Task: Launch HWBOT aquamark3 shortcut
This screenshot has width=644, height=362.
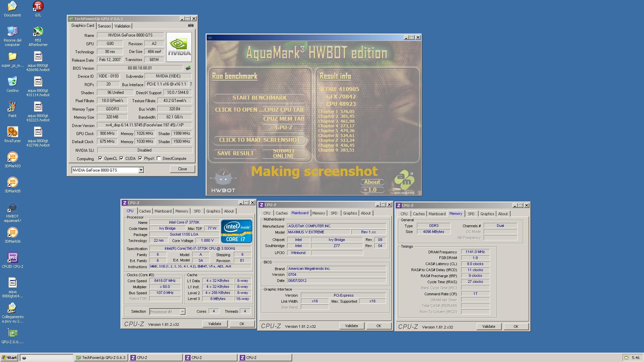Action: click(x=12, y=212)
